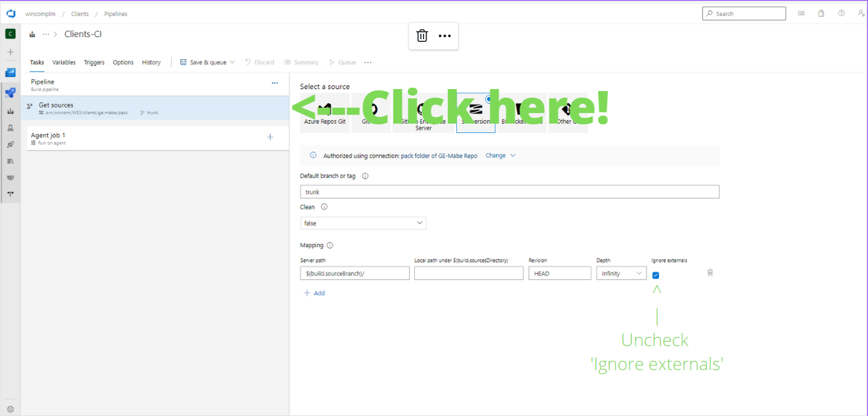Click the info icon next to Clean
This screenshot has width=868, height=416.
click(x=325, y=207)
